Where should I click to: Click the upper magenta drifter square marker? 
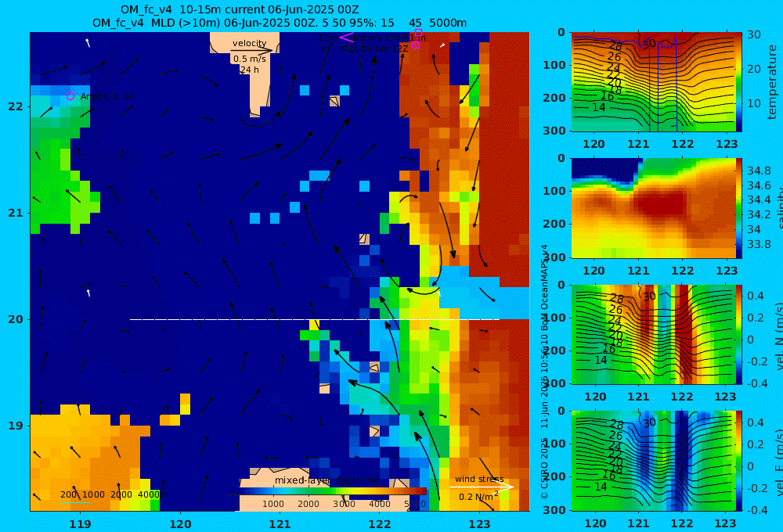point(418,32)
